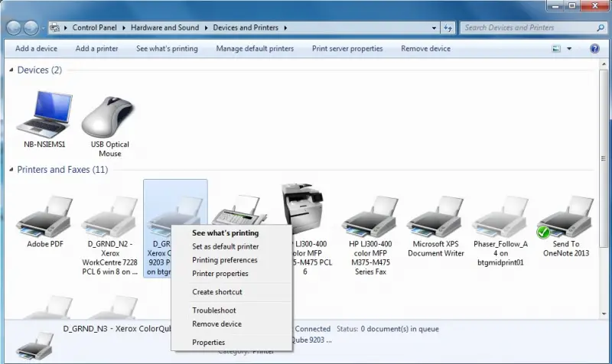This screenshot has height=364, width=612.
Task: Expand arrow before Control Panel breadcrumb
Action: click(x=65, y=28)
